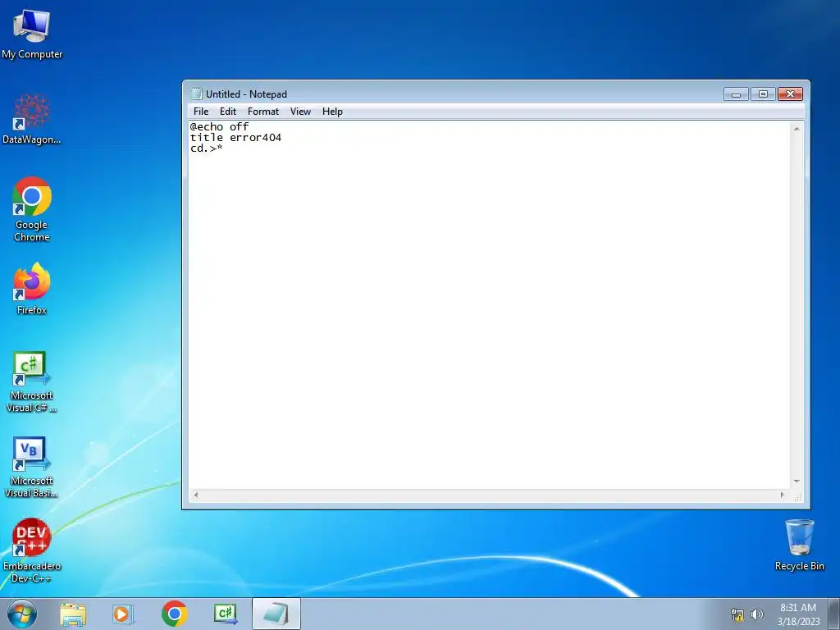Viewport: 840px width, 630px height.
Task: Select Google Chrome desktop icon
Action: (x=32, y=209)
